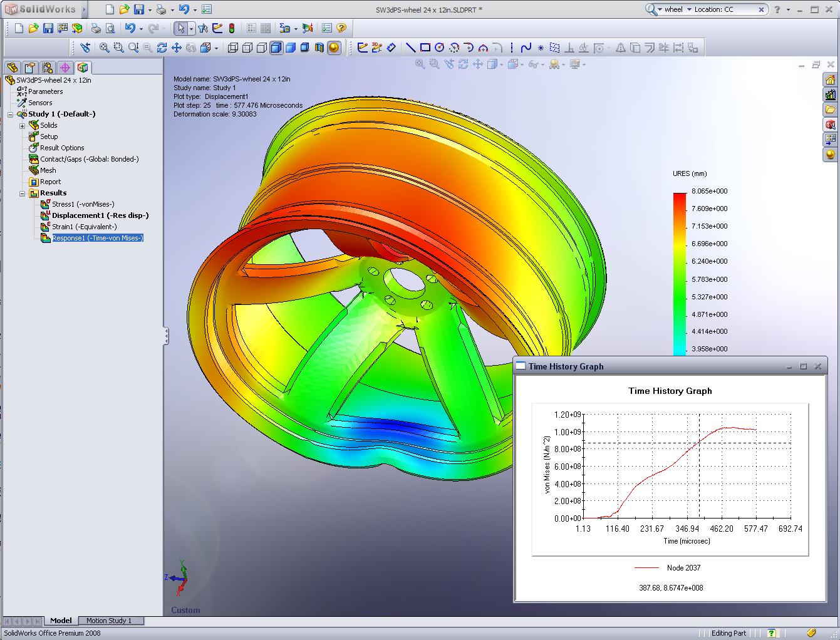840x640 pixels.
Task: Open the RealView graphics toggle
Action: 334,47
